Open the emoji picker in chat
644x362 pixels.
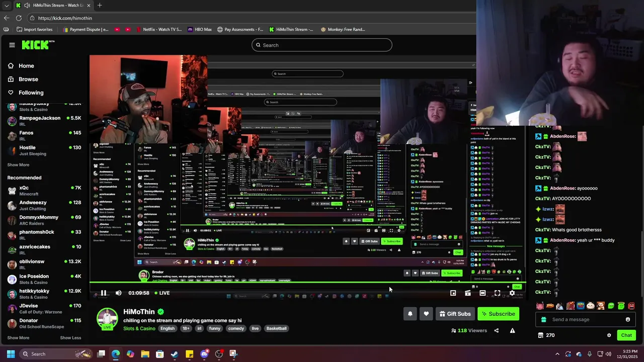[628, 319]
